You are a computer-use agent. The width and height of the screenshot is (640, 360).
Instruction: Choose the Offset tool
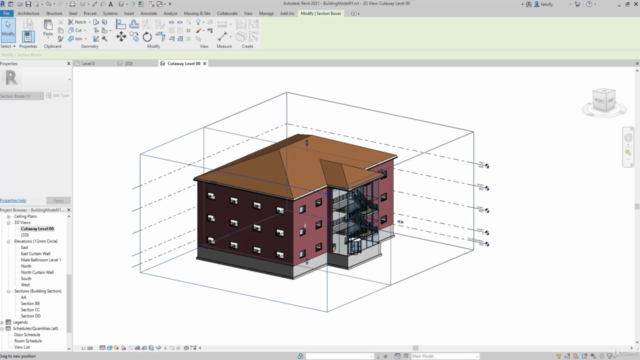134,24
